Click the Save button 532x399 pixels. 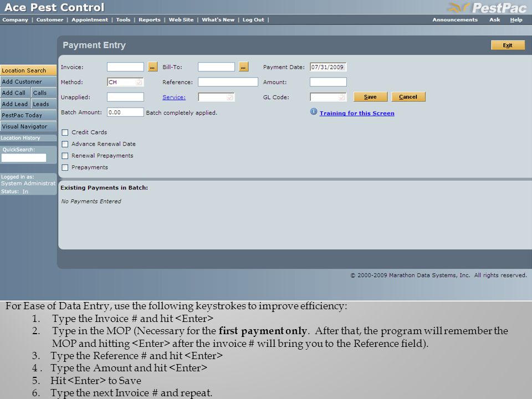[370, 96]
